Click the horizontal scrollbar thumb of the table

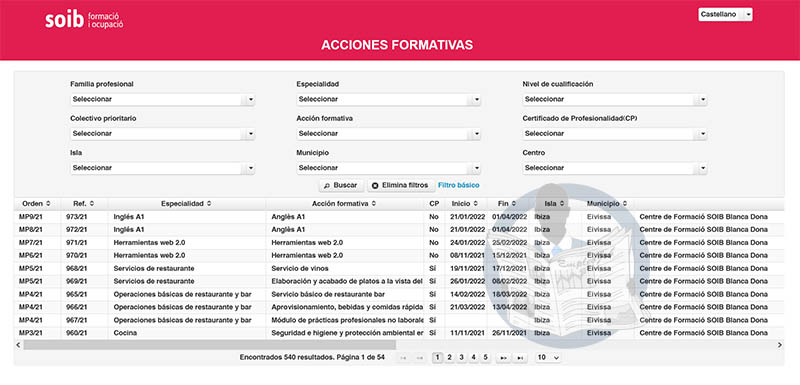(x=210, y=345)
